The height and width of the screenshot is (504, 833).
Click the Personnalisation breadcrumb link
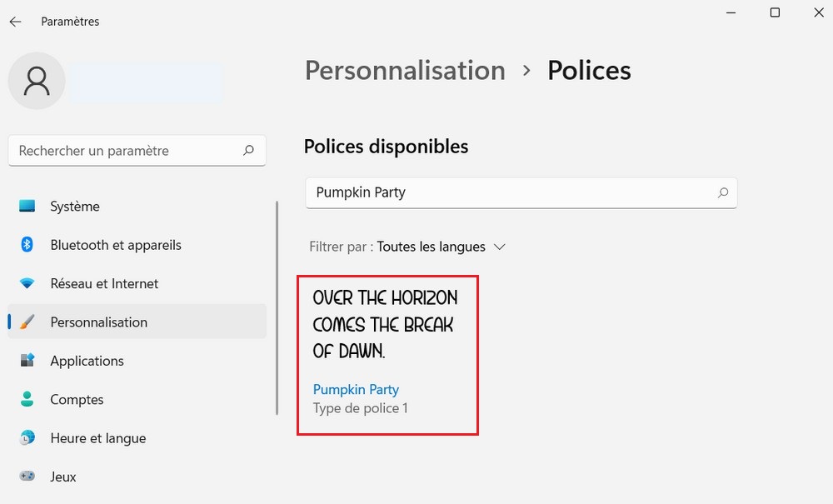point(405,71)
